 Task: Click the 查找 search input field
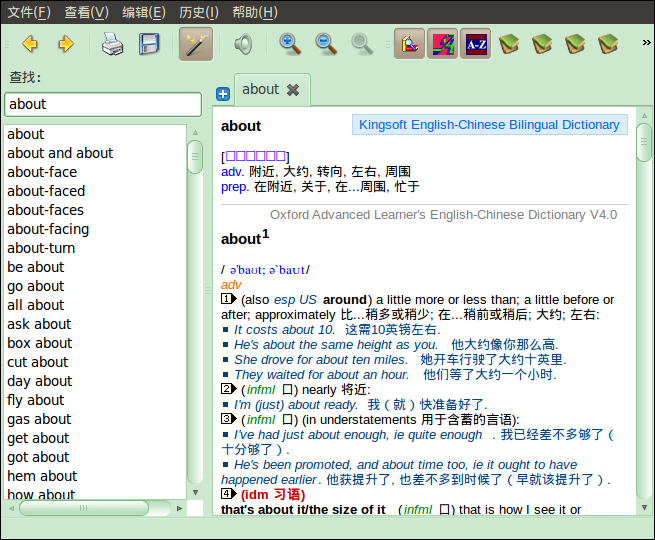(x=103, y=104)
